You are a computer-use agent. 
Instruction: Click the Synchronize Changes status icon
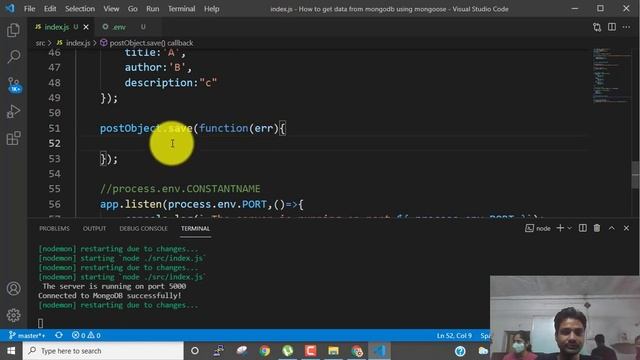pyautogui.click(x=59, y=335)
